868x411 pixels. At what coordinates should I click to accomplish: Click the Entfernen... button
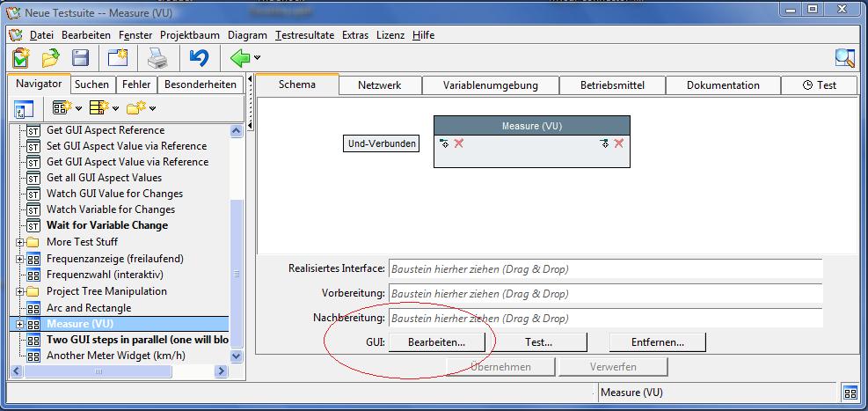(657, 341)
